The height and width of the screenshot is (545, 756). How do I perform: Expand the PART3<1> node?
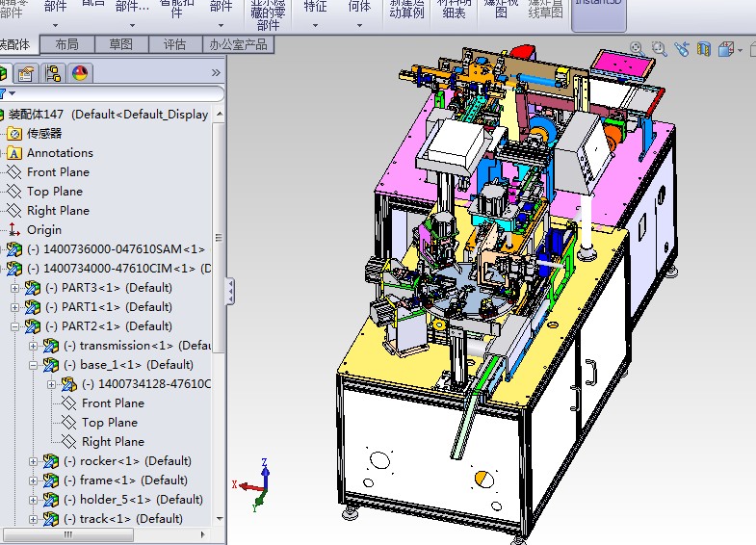(15, 288)
